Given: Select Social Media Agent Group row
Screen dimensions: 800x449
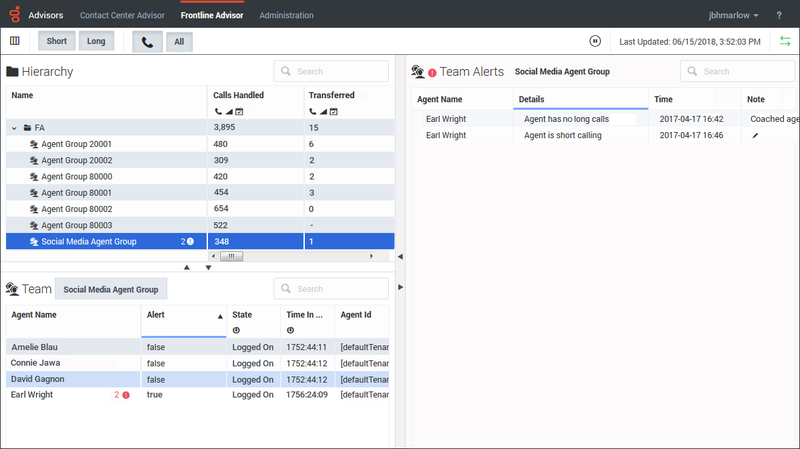Looking at the screenshot, I should (x=200, y=241).
